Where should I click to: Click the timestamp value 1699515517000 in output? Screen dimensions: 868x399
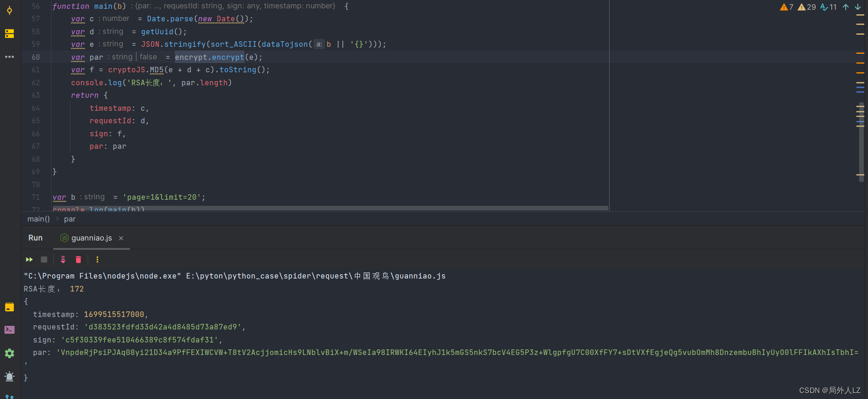point(114,314)
